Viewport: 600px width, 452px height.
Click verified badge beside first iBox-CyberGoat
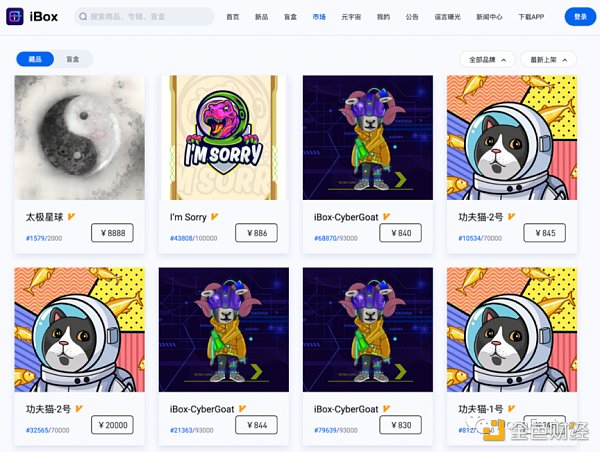click(x=386, y=217)
